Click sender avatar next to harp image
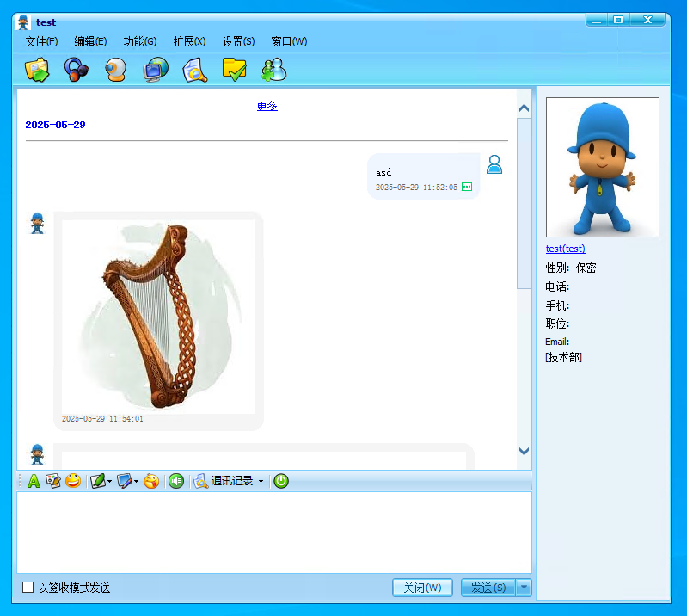 (x=37, y=223)
